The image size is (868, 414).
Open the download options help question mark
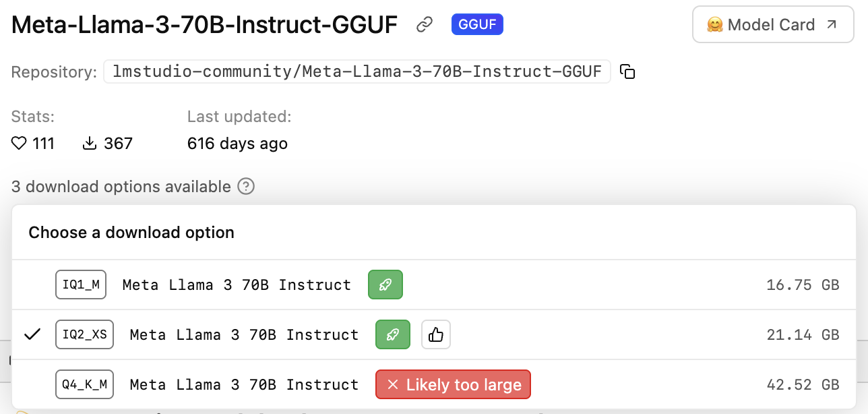click(247, 187)
